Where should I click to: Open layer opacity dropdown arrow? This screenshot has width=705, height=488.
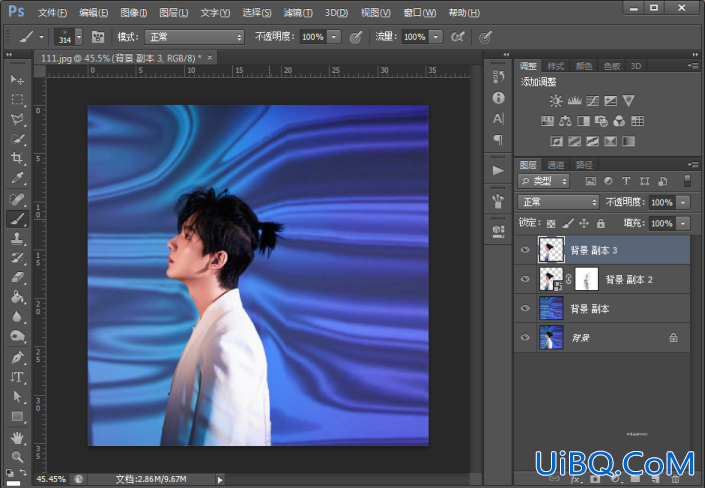(683, 202)
